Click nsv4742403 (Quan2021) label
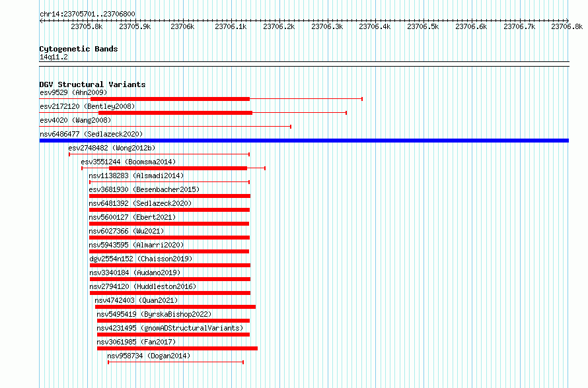The image size is (588, 388). [x=136, y=300]
